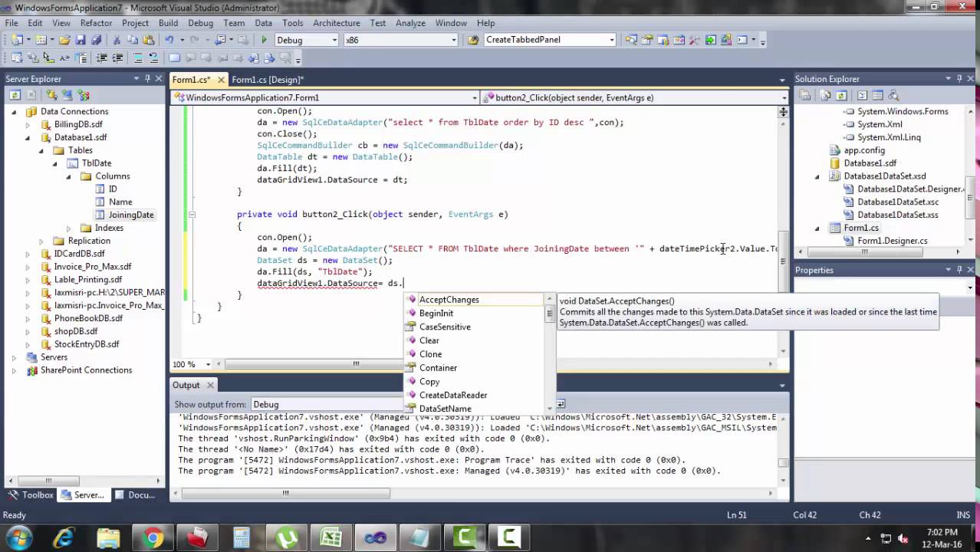Select Clone in IntelliSense list

coord(430,354)
